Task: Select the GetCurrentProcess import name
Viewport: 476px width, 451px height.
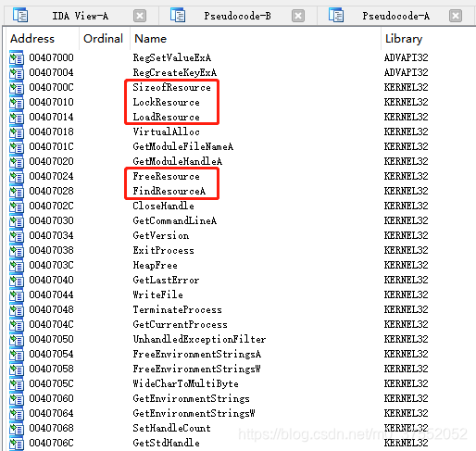Action: 181,324
